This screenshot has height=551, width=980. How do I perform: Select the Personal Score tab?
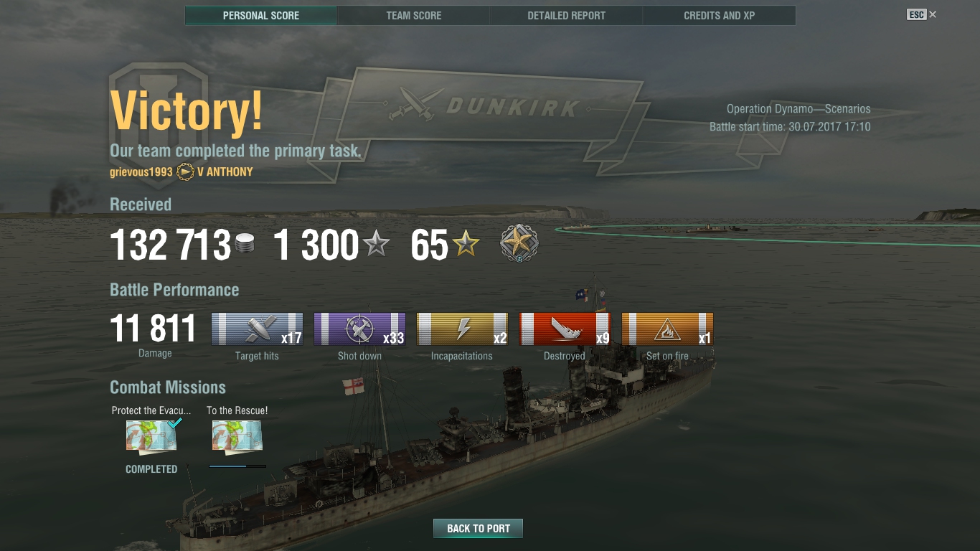coord(261,15)
